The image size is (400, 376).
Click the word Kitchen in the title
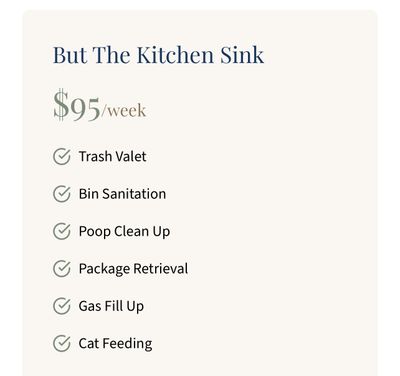click(x=175, y=55)
